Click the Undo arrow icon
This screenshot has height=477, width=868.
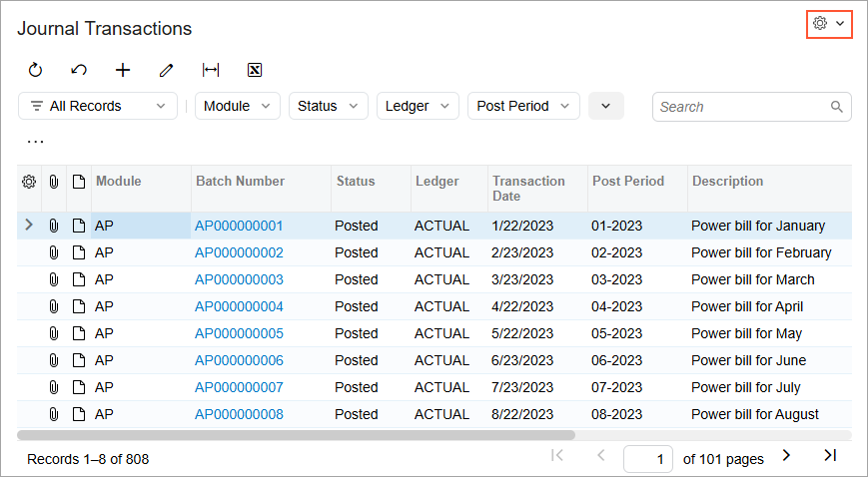click(x=79, y=70)
